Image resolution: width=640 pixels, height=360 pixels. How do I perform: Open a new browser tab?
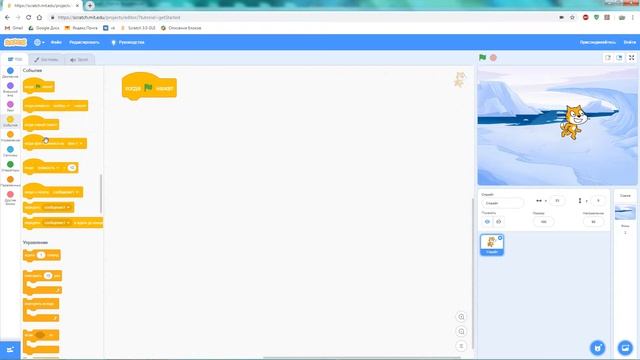click(90, 5)
